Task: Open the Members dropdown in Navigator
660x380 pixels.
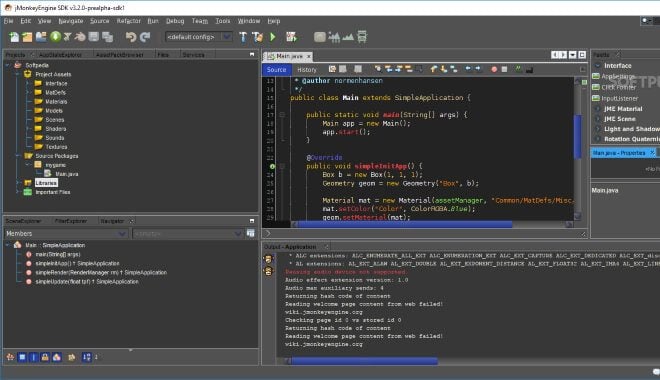Action: pyautogui.click(x=66, y=234)
